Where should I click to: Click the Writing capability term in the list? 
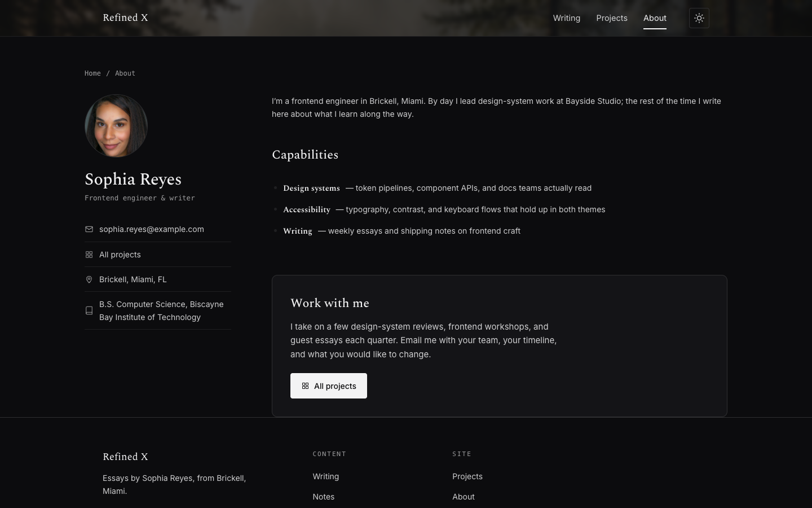click(298, 231)
